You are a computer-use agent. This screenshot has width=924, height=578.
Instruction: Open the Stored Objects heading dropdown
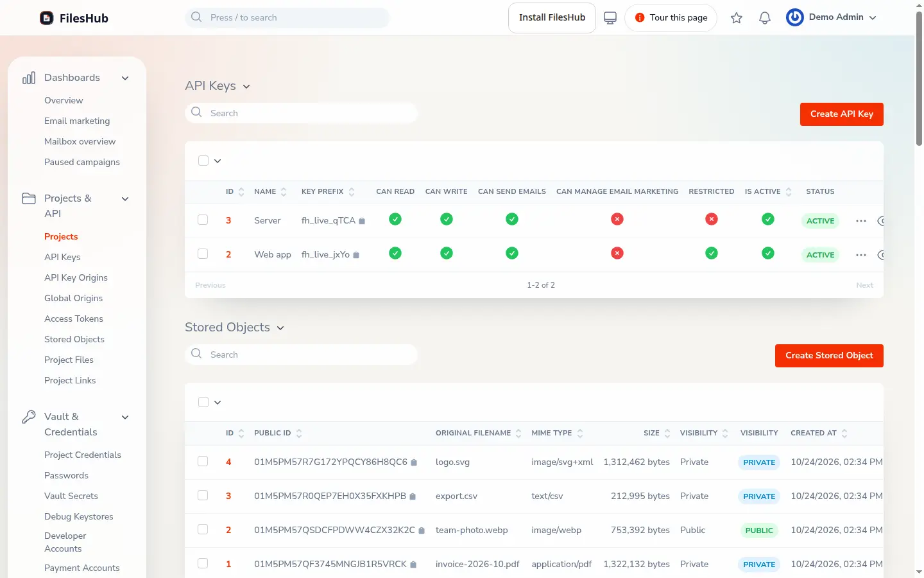pyautogui.click(x=280, y=328)
